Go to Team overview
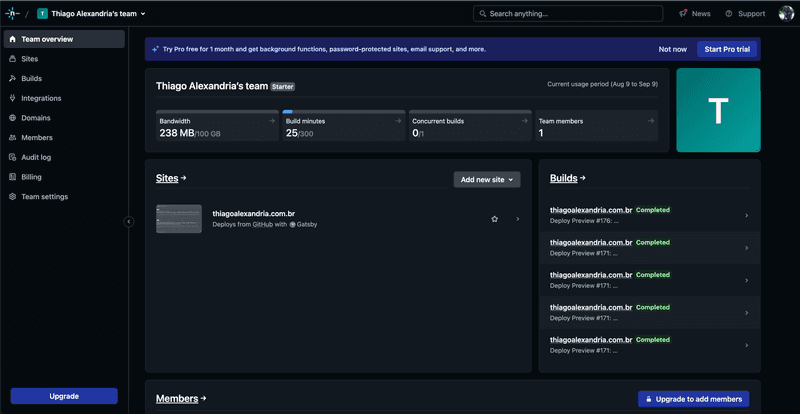The image size is (800, 414). pyautogui.click(x=64, y=39)
